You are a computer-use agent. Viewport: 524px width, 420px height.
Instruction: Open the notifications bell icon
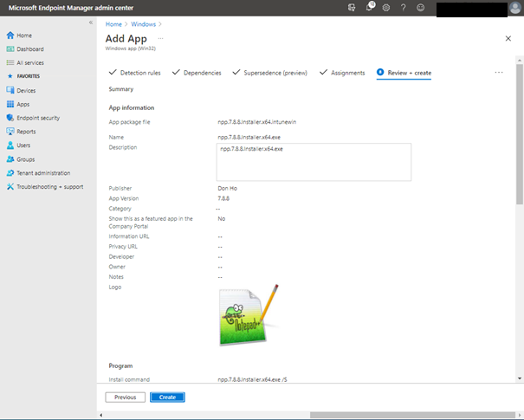(x=370, y=7)
